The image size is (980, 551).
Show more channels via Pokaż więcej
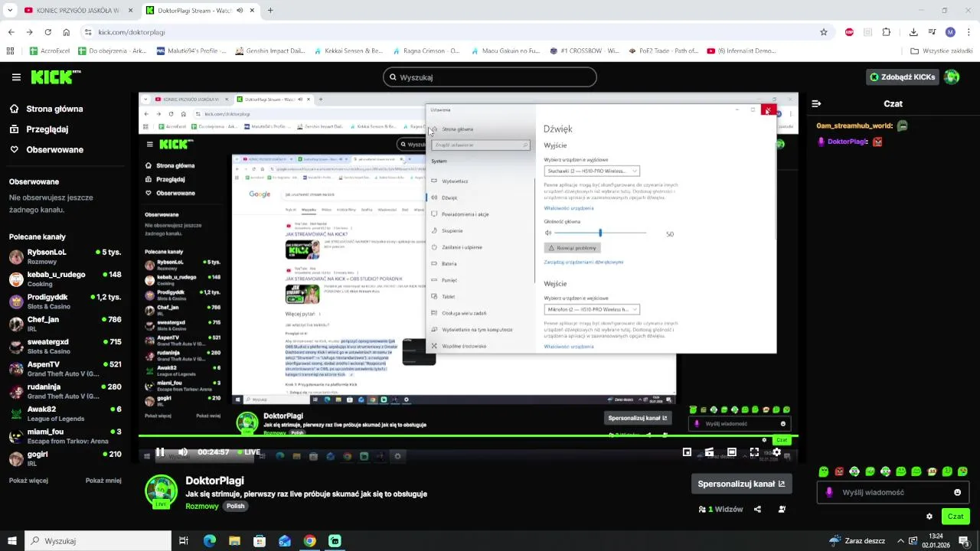point(28,481)
